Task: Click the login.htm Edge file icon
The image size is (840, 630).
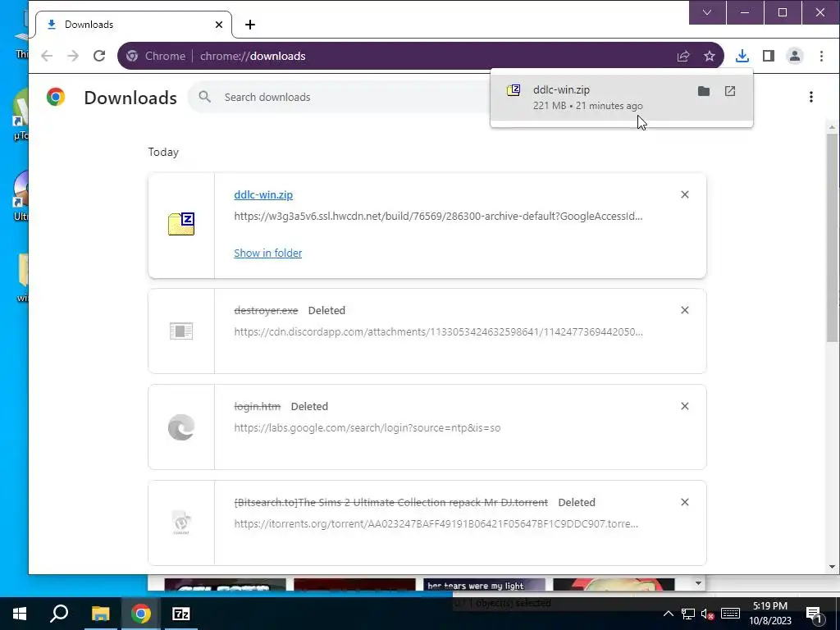Action: point(181,427)
